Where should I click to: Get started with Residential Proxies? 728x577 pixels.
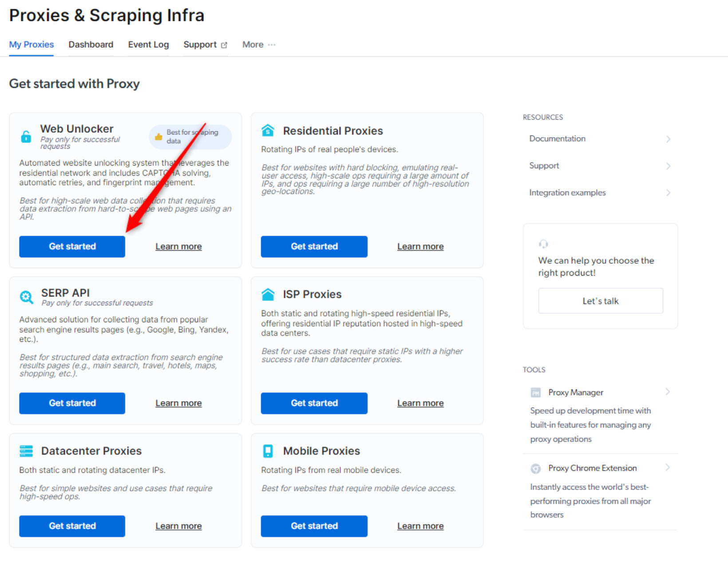(314, 246)
